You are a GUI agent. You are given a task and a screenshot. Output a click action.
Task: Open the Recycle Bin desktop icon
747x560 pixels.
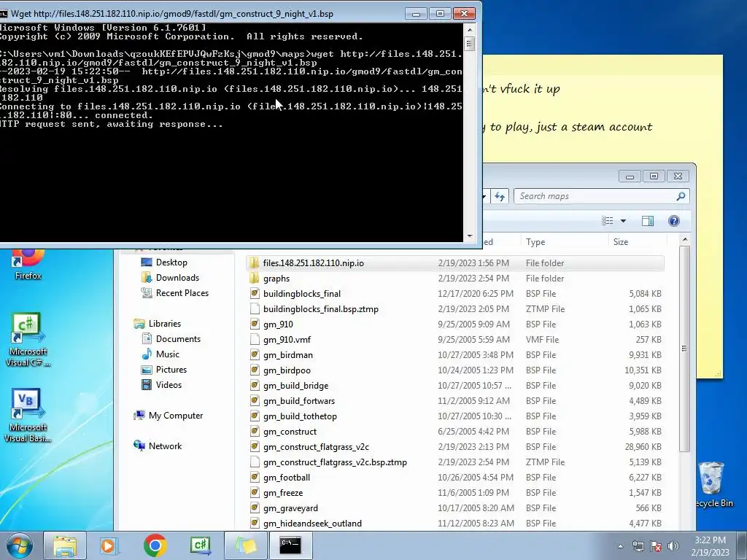click(x=713, y=485)
